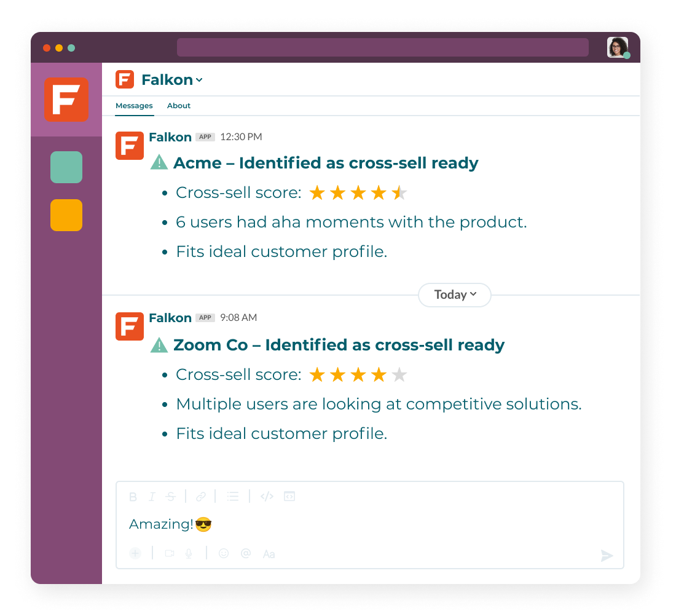This screenshot has width=676, height=616.
Task: Open the emoji picker
Action: [x=223, y=553]
